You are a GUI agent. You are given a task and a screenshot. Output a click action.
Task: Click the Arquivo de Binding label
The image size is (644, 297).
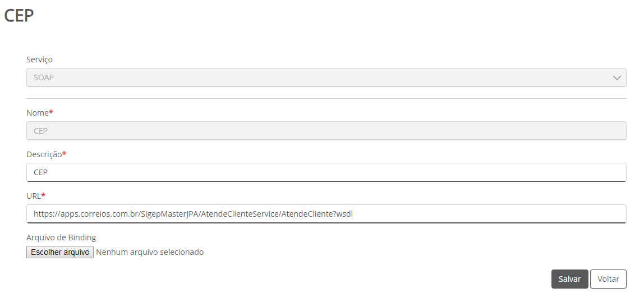[61, 237]
